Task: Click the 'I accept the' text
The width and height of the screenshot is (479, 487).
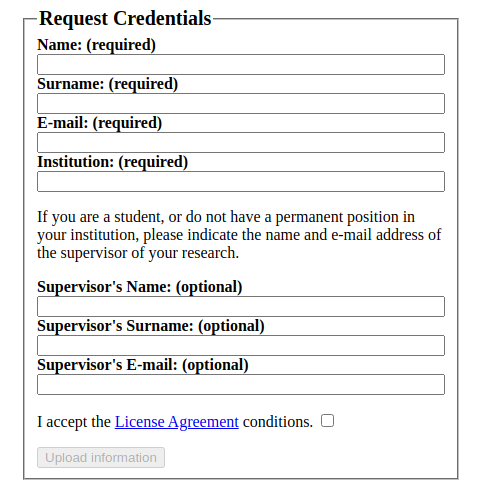Action: pos(74,422)
